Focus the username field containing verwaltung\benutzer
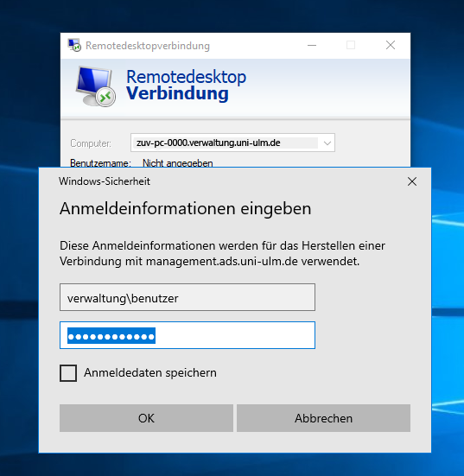The width and height of the screenshot is (464, 476). coord(188,297)
